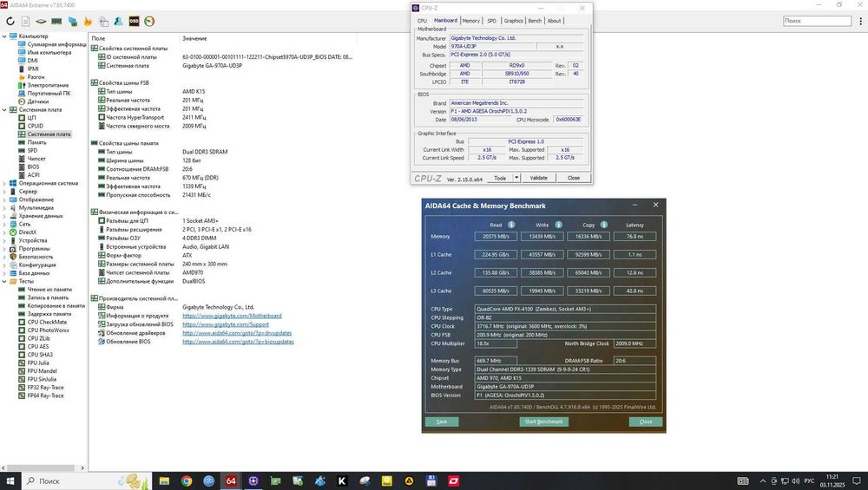868x490 pixels.
Task: Click the AIDA64 Поиск search field
Action: pos(817,21)
